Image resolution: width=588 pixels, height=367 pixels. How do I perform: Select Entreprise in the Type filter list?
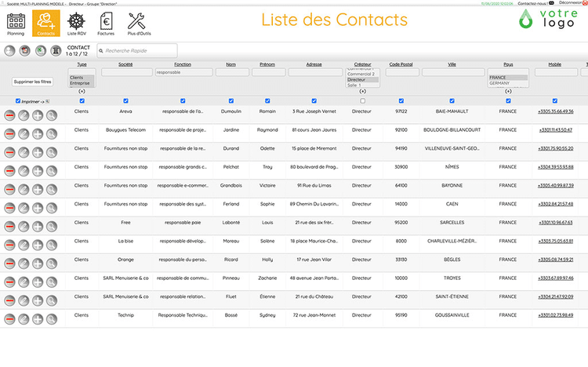tap(82, 83)
